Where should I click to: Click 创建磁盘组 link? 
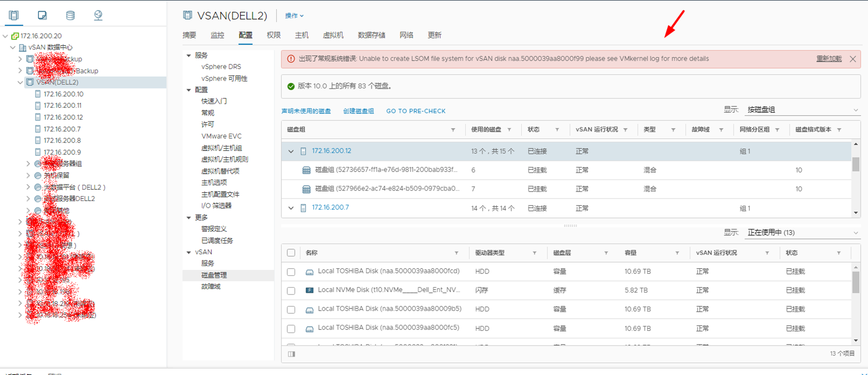tap(358, 111)
